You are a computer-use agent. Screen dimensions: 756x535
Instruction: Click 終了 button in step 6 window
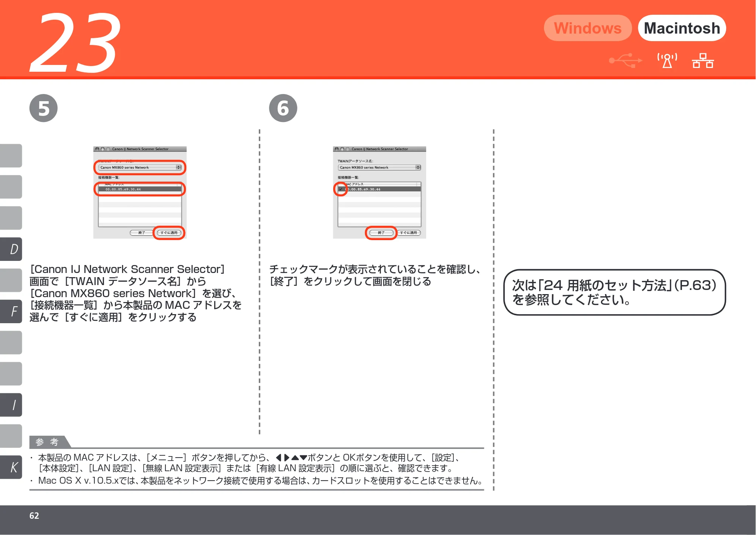click(381, 233)
